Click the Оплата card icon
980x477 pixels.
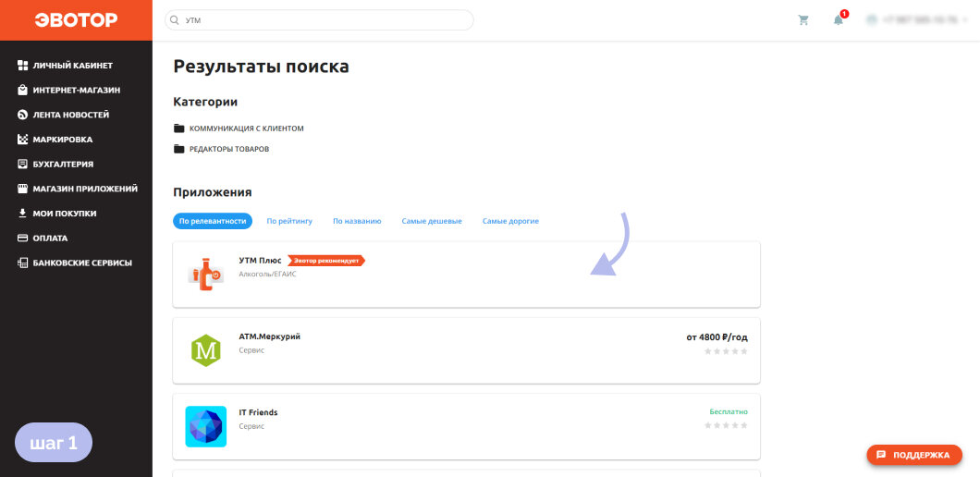point(22,238)
